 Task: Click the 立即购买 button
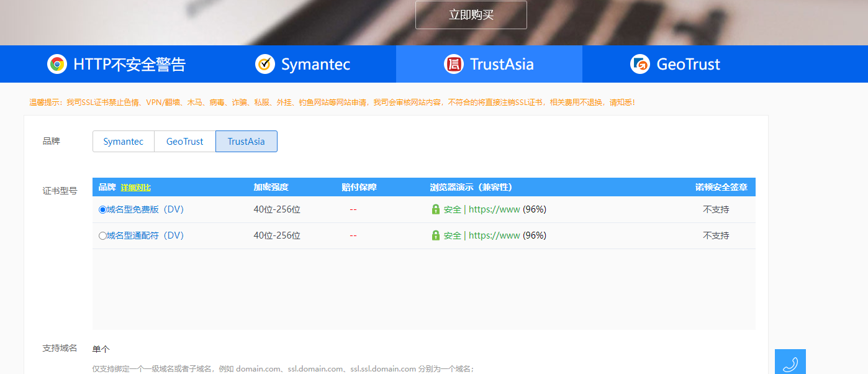coord(471,15)
